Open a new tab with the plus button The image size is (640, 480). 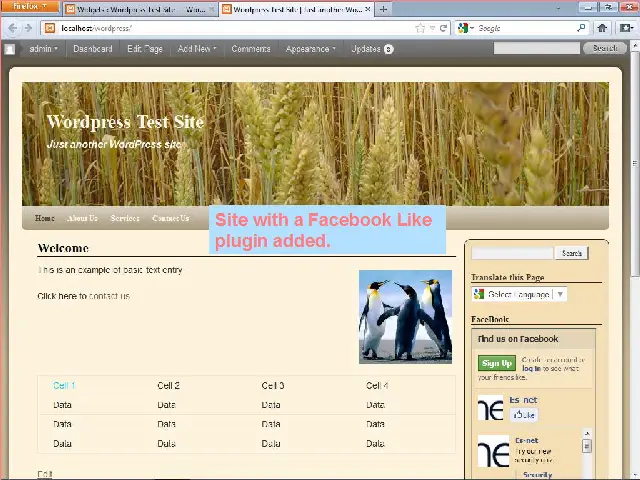(x=383, y=9)
